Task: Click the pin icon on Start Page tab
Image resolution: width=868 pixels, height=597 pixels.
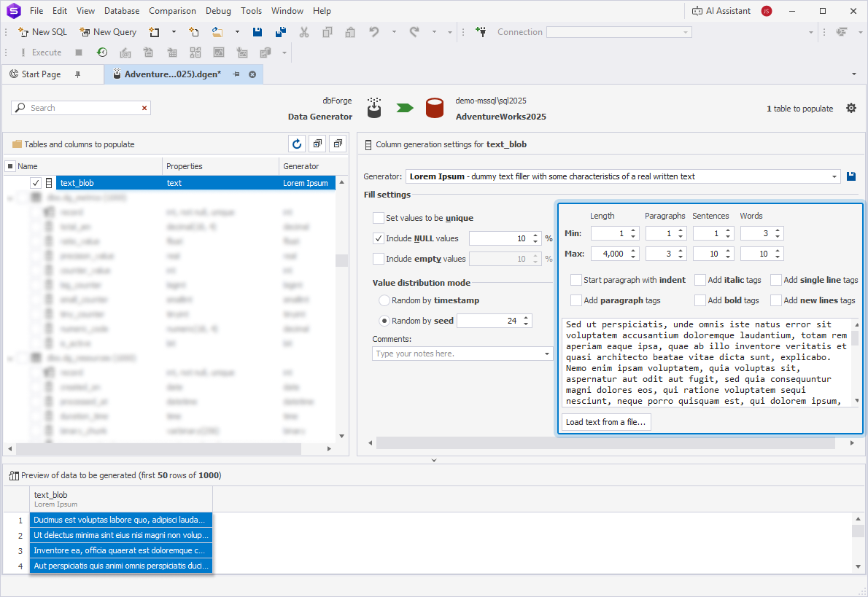Action: coord(77,74)
